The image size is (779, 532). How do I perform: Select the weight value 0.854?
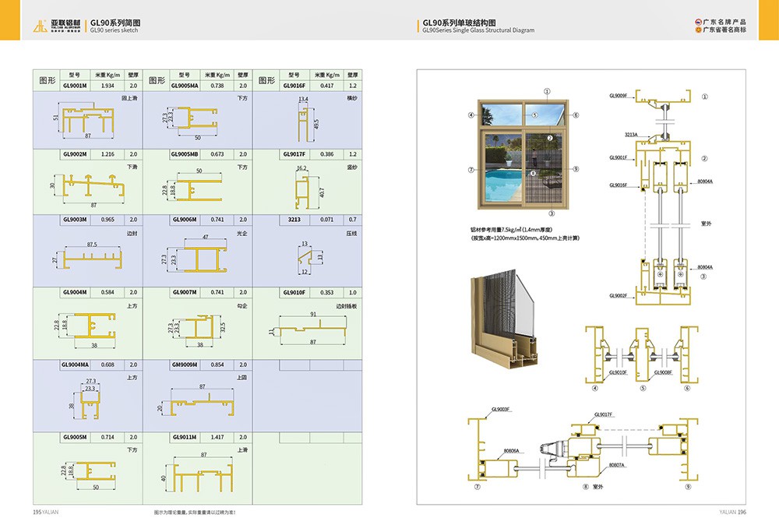pos(217,365)
